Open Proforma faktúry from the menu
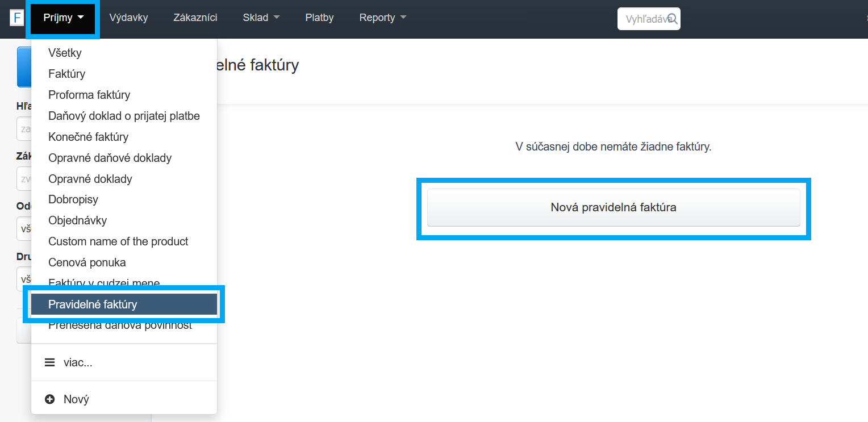 89,95
